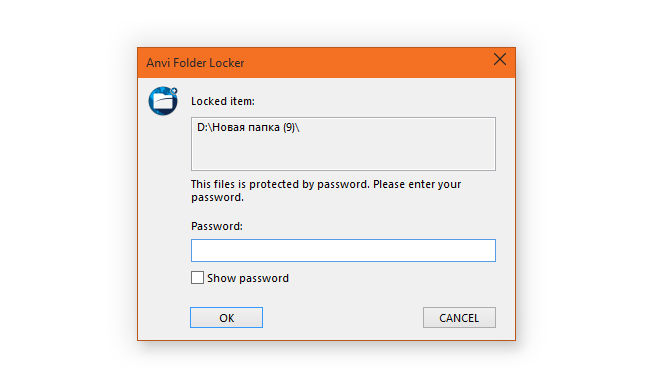The width and height of the screenshot is (650, 384).
Task: Click the Please enter your password text
Action: tap(326, 191)
